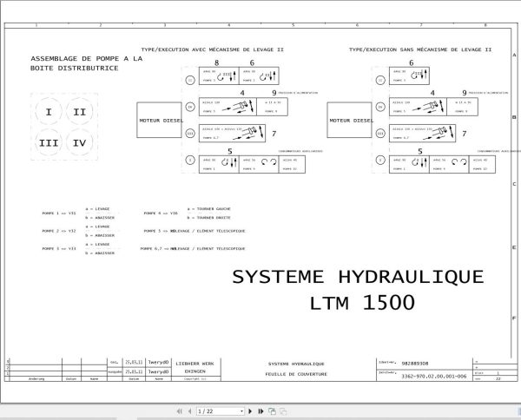Screen dimensions: 521x420
Task: Go to the first page
Action: click(180, 411)
